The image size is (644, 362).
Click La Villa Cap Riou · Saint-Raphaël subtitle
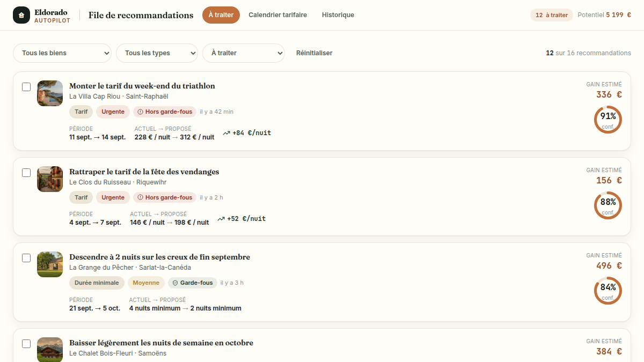pos(119,97)
